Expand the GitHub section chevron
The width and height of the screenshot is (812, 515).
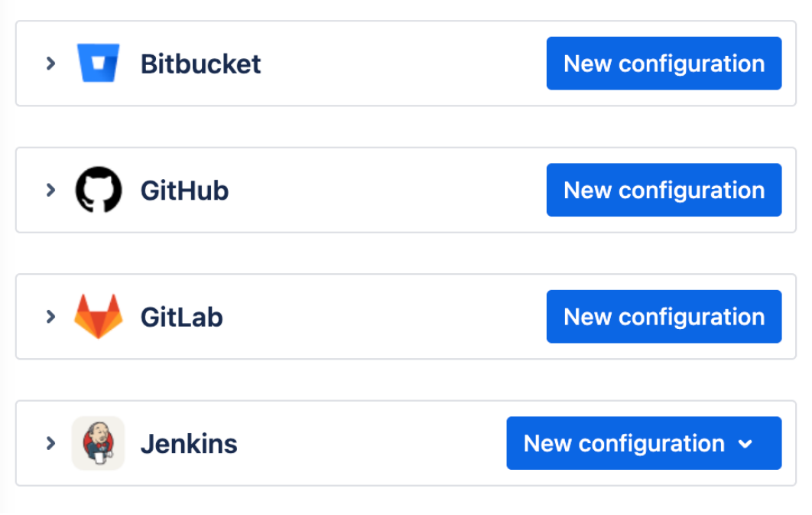[50, 190]
